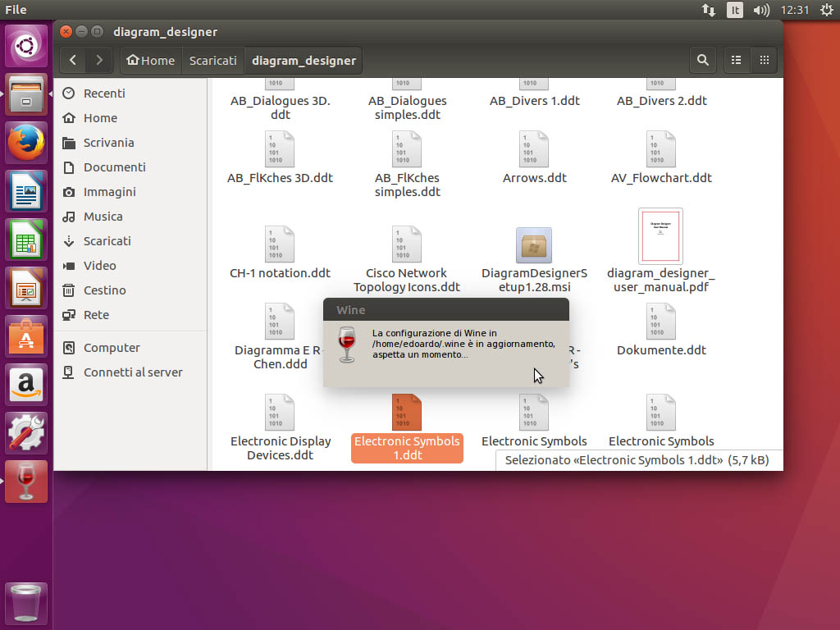This screenshot has width=840, height=630.
Task: Click the Wine icon in the launcher
Action: point(27,481)
